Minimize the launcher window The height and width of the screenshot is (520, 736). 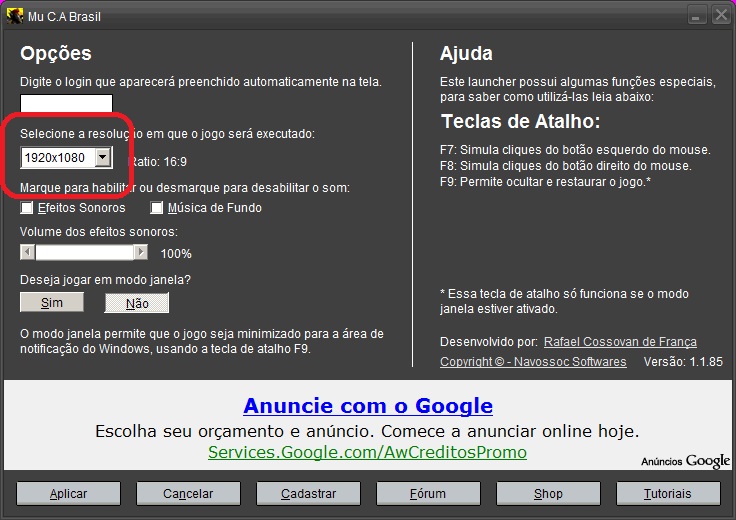(695, 16)
